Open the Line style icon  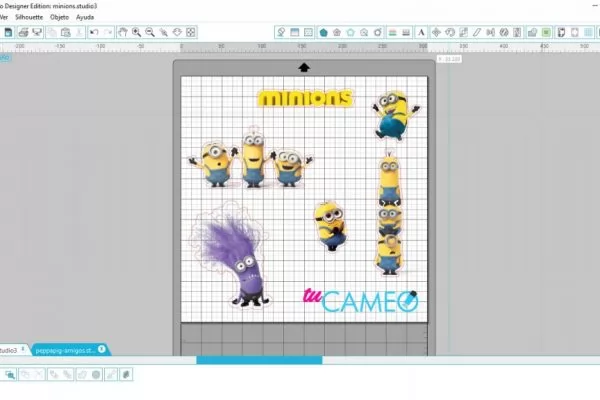click(406, 33)
